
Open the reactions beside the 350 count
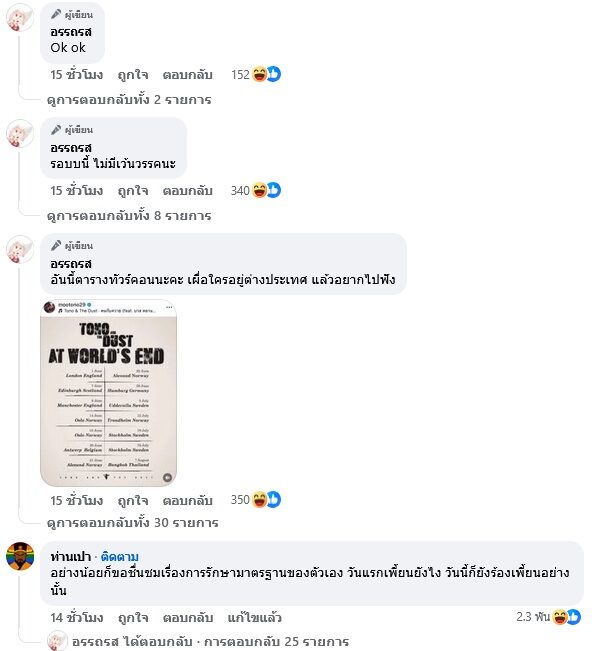click(x=266, y=499)
